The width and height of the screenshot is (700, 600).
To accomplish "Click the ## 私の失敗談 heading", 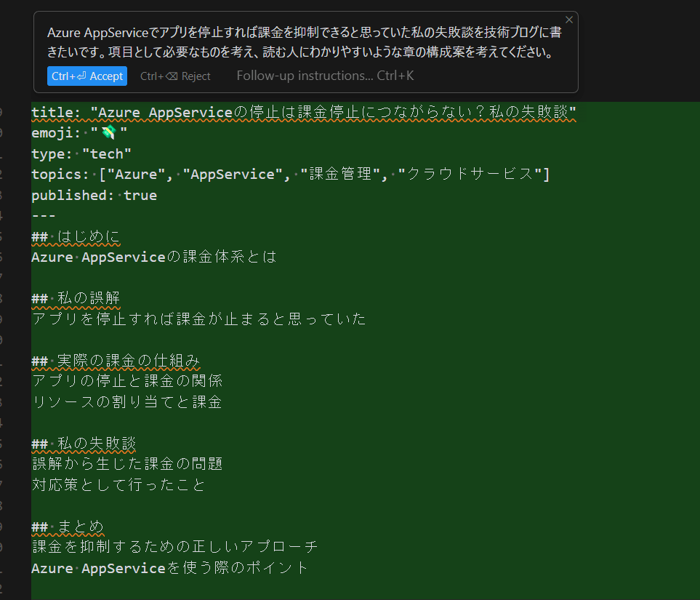I will click(x=84, y=444).
